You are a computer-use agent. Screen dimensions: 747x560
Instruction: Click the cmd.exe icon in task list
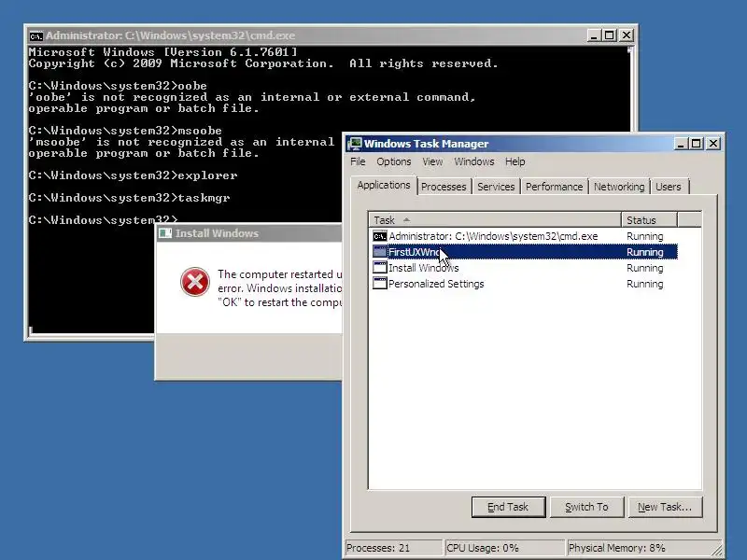[380, 236]
